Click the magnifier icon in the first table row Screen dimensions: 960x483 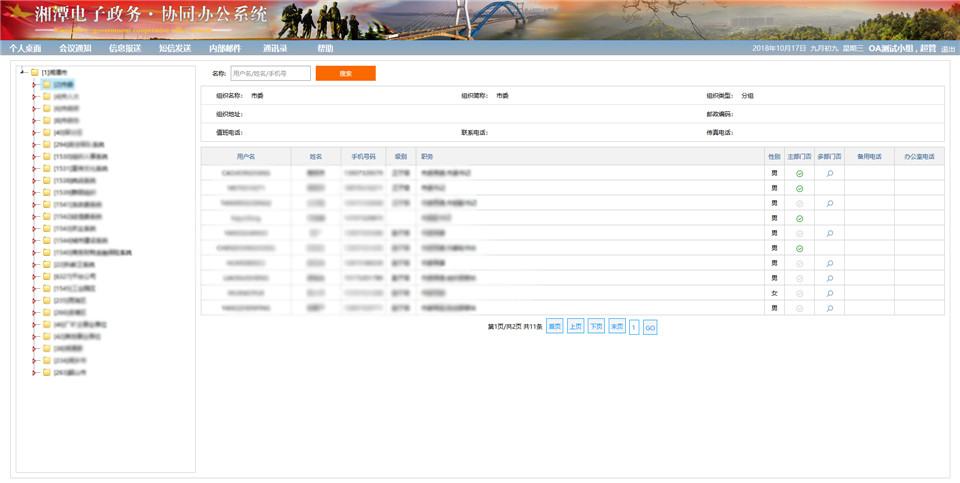[x=829, y=173]
